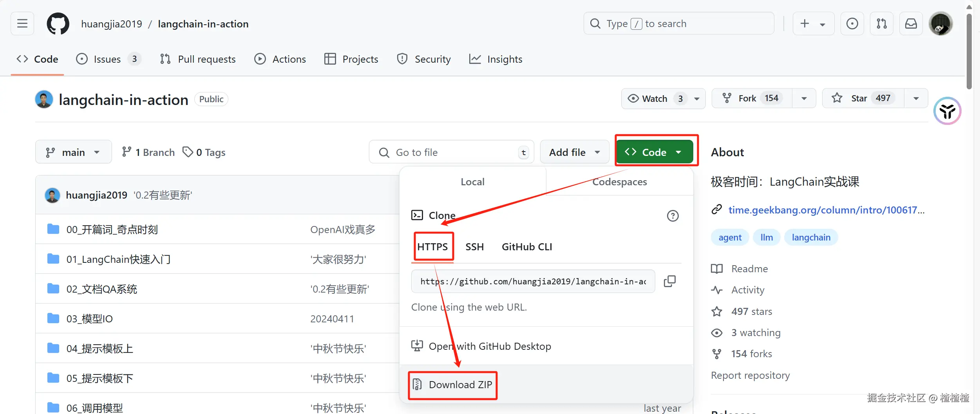Open the user profile avatar menu

(941, 24)
